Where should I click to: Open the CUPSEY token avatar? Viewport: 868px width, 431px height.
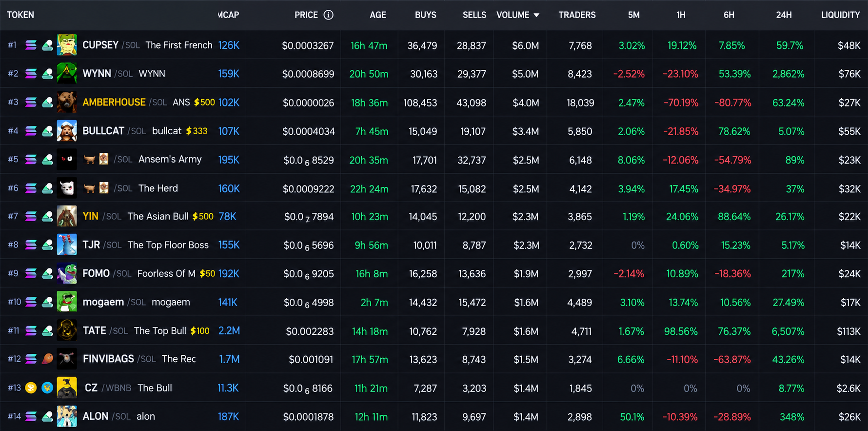(67, 45)
